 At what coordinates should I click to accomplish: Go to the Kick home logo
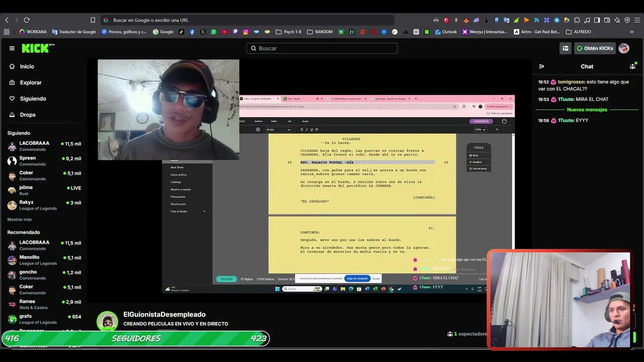click(x=38, y=48)
